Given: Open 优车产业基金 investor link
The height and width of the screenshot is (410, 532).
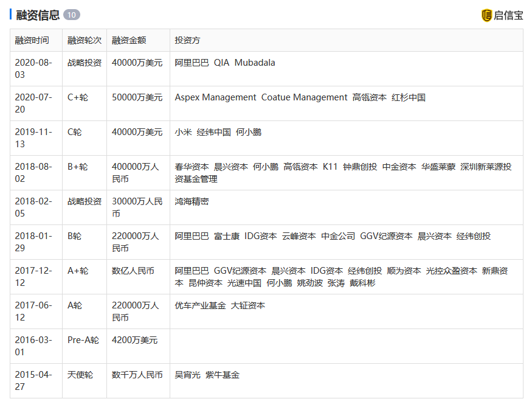Looking at the screenshot, I should pyautogui.click(x=200, y=305).
